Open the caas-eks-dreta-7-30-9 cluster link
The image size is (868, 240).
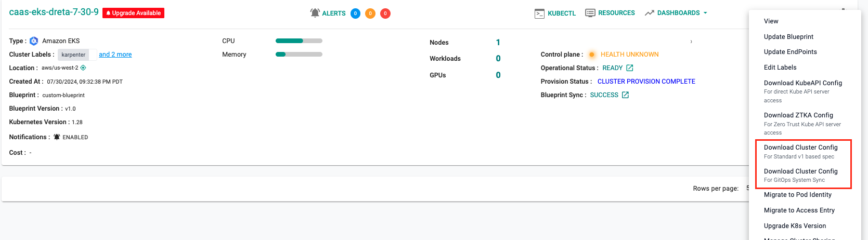pos(54,12)
